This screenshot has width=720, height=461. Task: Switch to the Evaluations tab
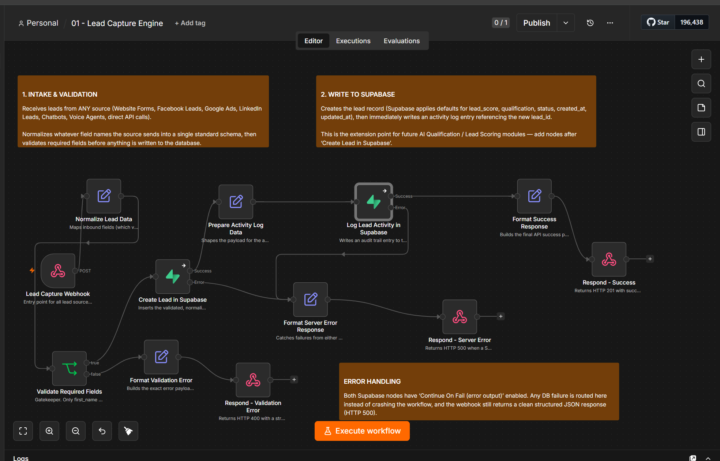pyautogui.click(x=402, y=41)
